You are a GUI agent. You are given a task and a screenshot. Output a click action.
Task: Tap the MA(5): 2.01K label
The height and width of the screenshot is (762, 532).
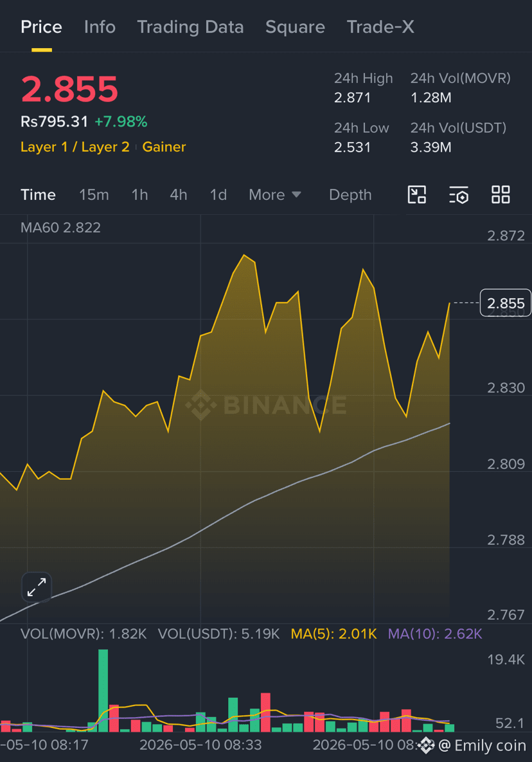[333, 634]
